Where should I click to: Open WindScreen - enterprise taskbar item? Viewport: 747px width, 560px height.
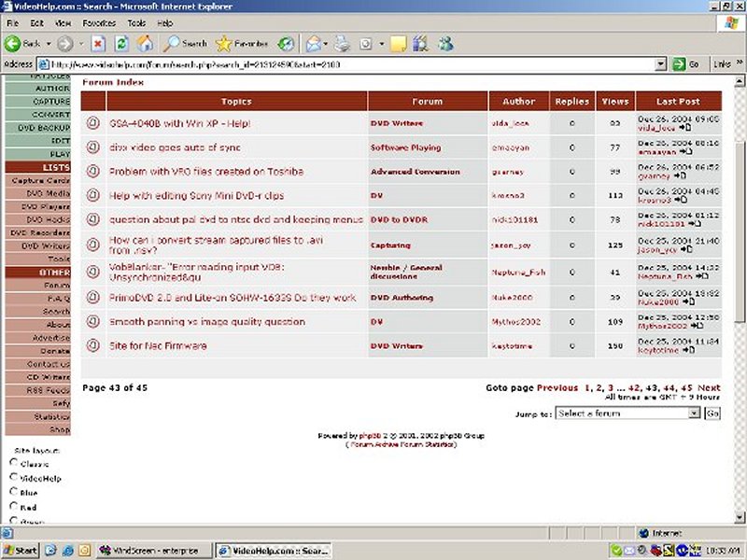(154, 551)
